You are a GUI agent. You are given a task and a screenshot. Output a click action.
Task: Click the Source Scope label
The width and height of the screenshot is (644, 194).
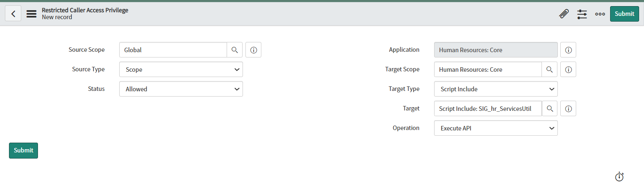pos(87,50)
